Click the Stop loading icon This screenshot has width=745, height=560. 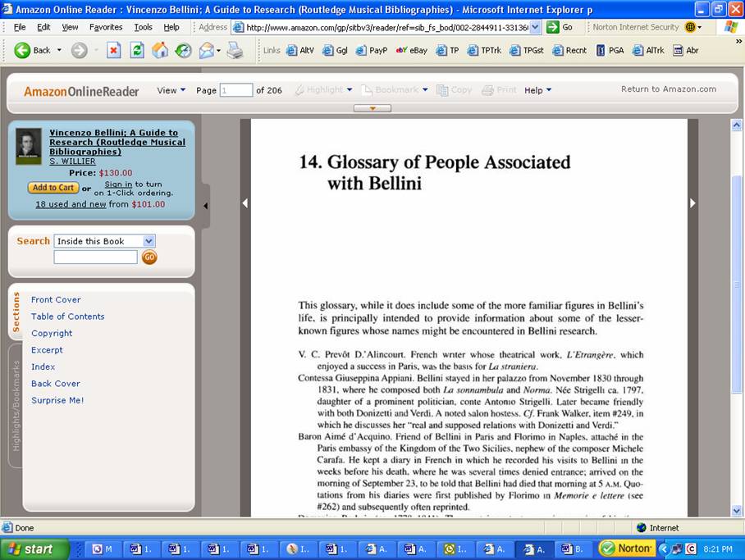pyautogui.click(x=113, y=50)
